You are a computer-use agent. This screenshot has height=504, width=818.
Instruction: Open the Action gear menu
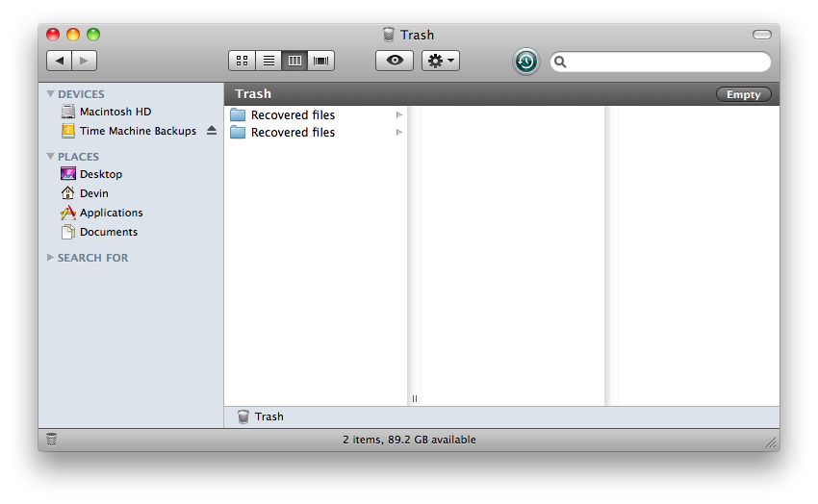pos(441,61)
